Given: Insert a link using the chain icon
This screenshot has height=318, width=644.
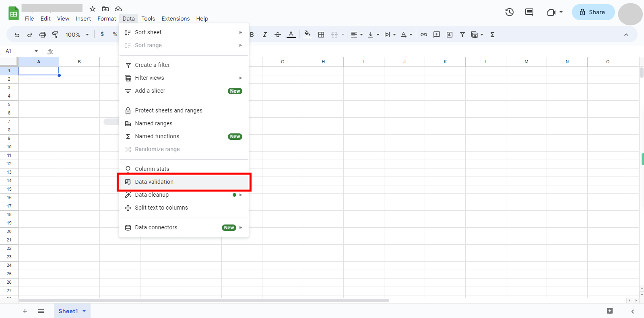Looking at the screenshot, I should tap(424, 35).
